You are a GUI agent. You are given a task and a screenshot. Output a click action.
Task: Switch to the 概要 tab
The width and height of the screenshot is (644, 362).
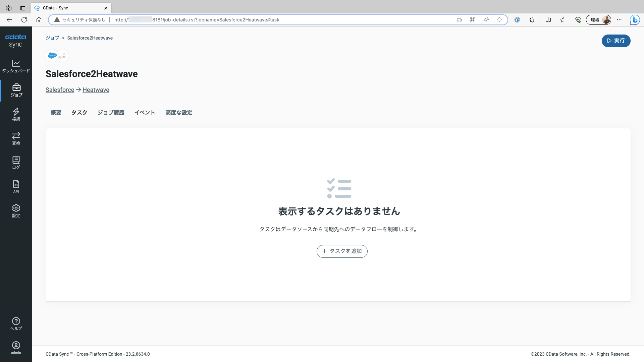(x=56, y=113)
